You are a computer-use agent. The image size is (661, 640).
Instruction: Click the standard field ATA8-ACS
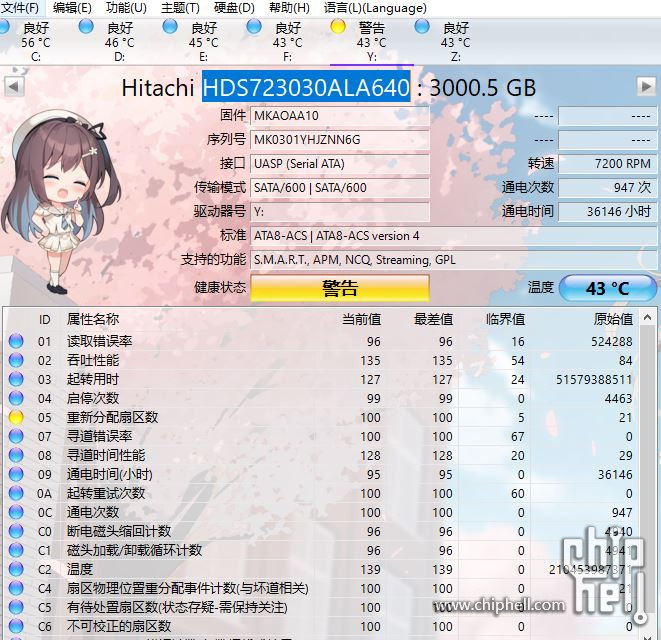454,236
